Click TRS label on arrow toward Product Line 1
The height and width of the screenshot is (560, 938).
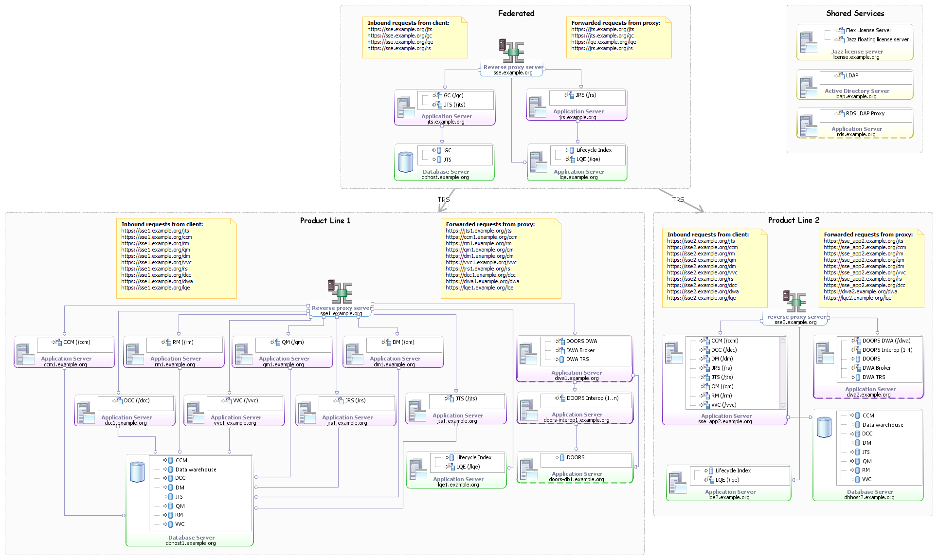coord(444,199)
